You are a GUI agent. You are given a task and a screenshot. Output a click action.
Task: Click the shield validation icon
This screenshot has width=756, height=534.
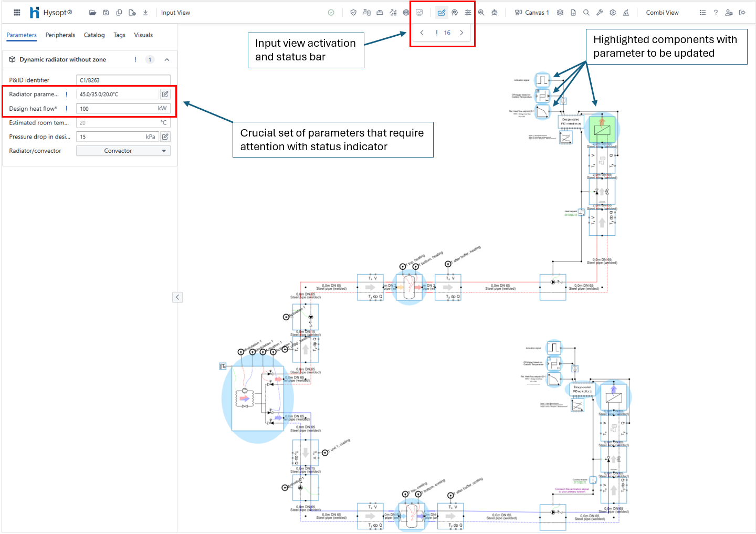(x=353, y=13)
